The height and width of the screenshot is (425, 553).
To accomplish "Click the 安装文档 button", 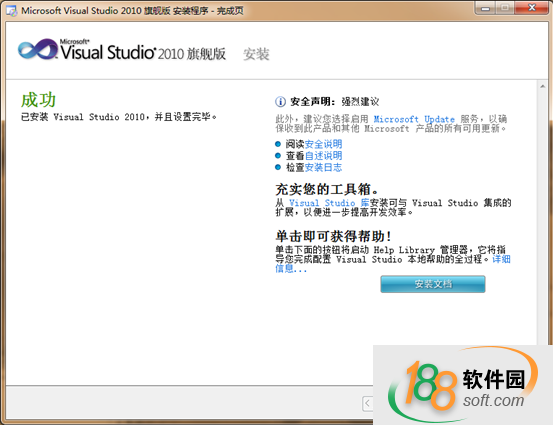I will coord(433,284).
